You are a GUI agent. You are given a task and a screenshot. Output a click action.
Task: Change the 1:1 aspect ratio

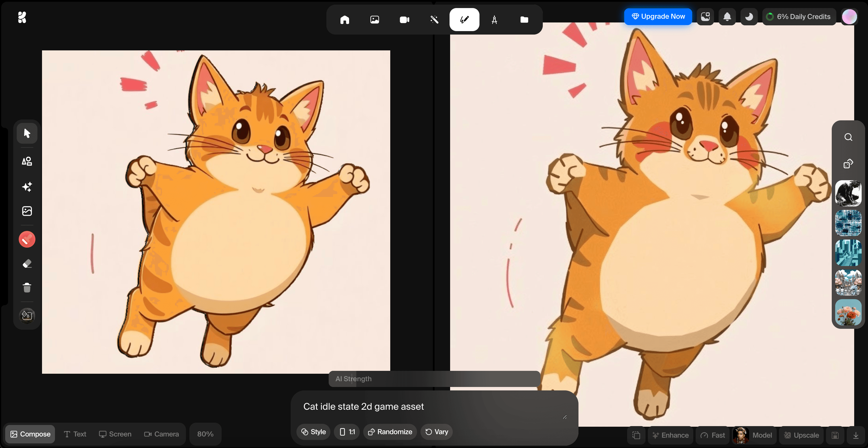point(347,432)
